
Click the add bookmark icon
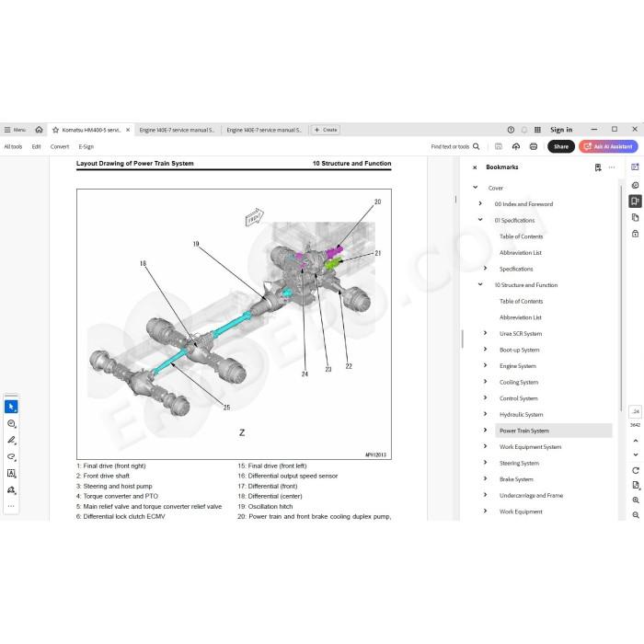coord(598,167)
